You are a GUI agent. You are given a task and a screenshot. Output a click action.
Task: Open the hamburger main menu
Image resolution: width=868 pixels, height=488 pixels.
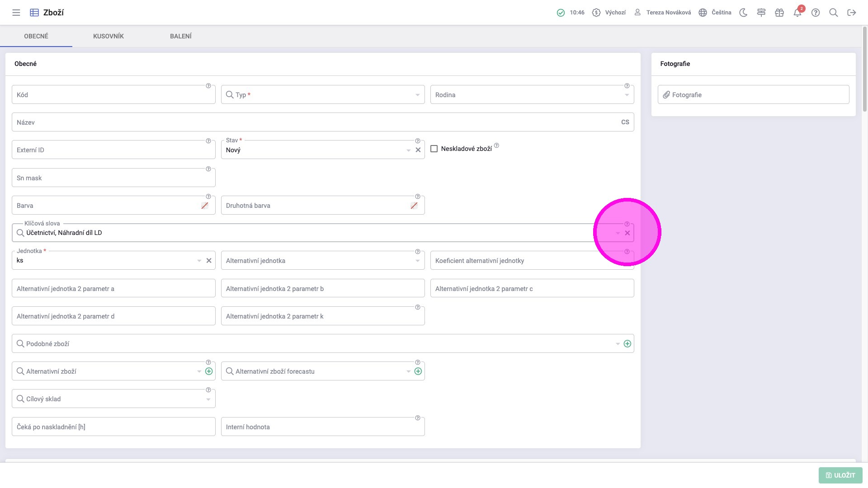coord(16,13)
